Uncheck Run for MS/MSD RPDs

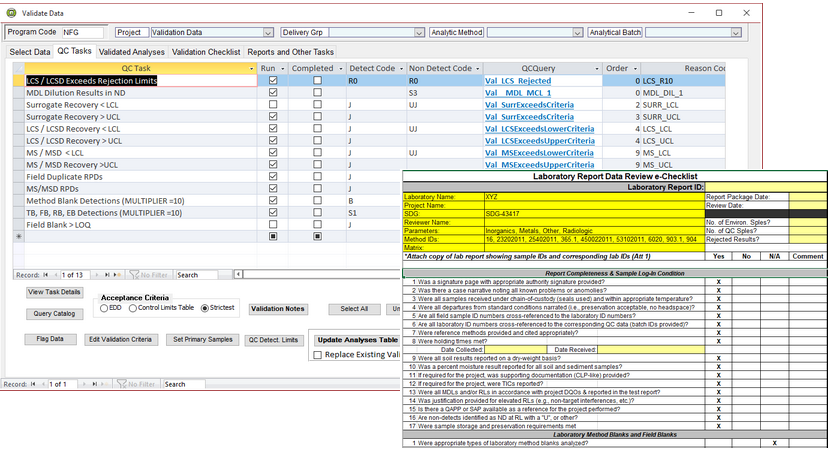pos(273,188)
